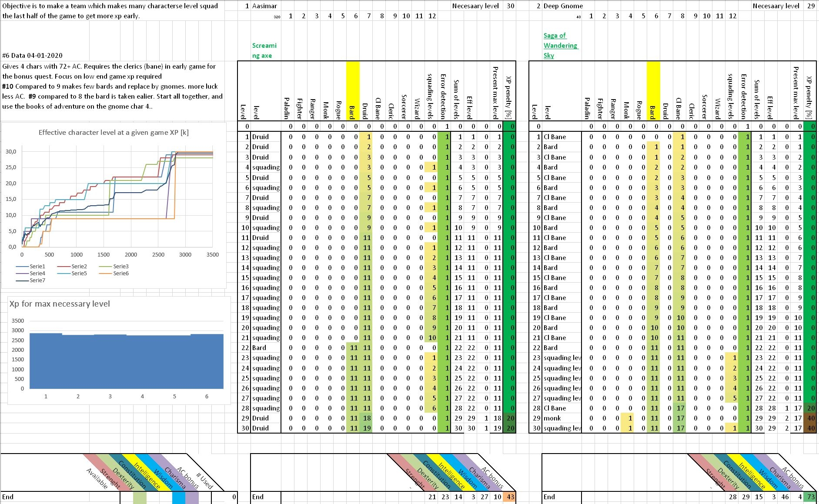Select the Aasimar race name cell
The image size is (819, 504).
tap(264, 6)
